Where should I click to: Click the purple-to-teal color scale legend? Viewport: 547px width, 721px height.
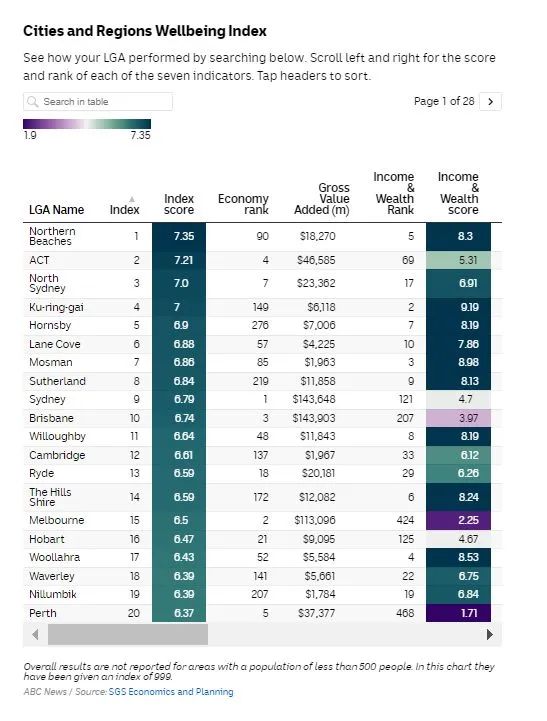(87, 124)
